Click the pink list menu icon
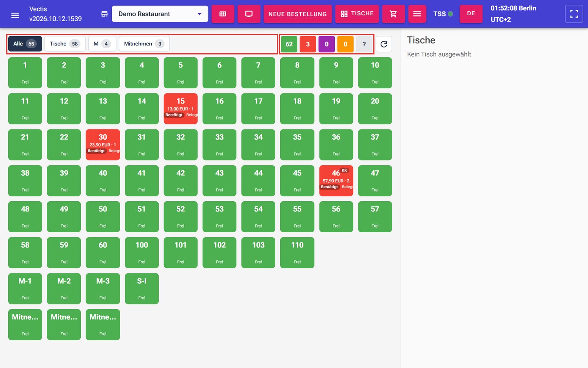Screen dimensions: 588x368 (x=417, y=14)
